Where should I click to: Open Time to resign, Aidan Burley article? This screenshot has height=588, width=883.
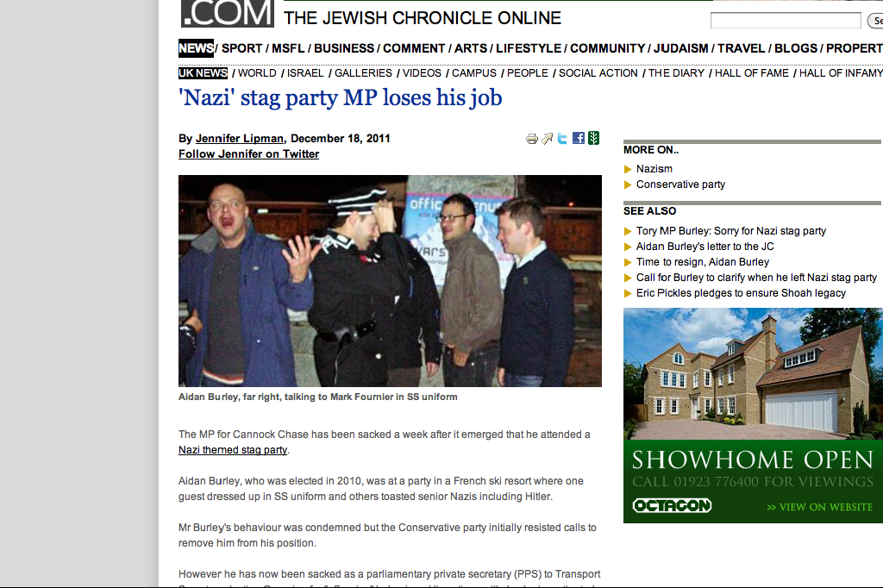(x=703, y=262)
